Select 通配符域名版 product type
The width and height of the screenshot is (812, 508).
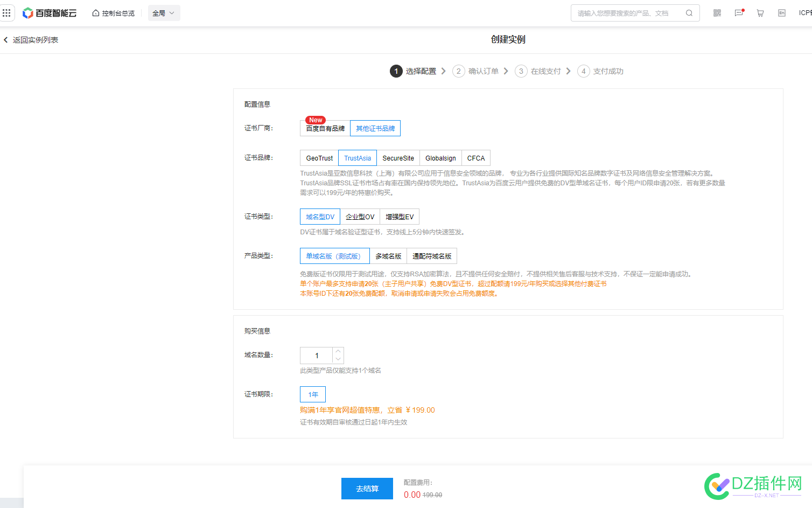pos(432,256)
